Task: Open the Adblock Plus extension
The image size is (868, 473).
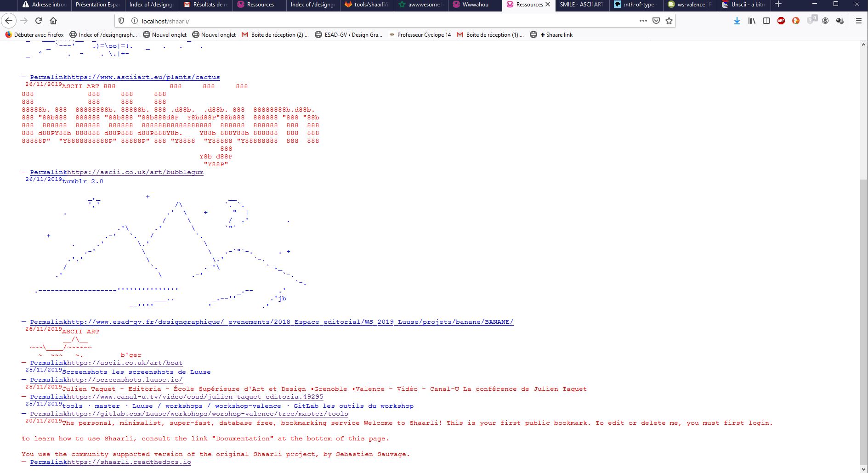Action: tap(781, 21)
